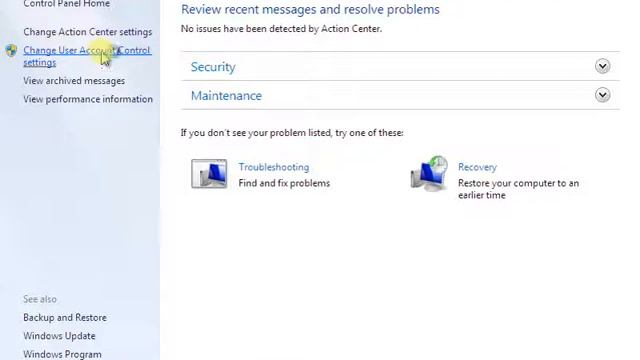Open View archived messages
The height and width of the screenshot is (360, 640).
pos(74,81)
